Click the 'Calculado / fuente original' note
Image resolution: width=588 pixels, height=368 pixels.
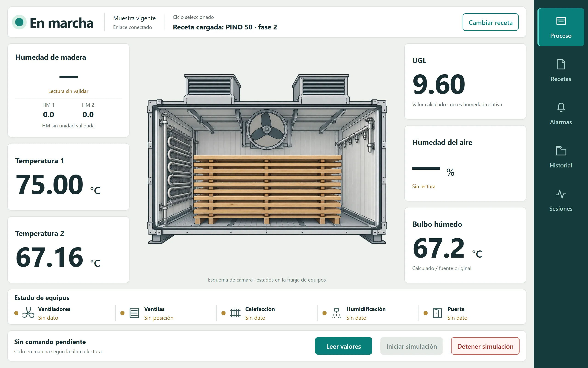[442, 268]
